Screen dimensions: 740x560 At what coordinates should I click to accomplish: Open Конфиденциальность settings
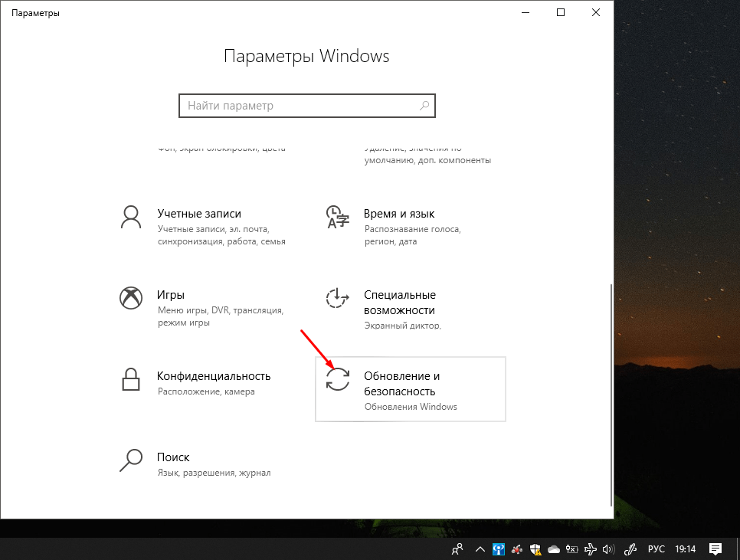click(x=204, y=388)
